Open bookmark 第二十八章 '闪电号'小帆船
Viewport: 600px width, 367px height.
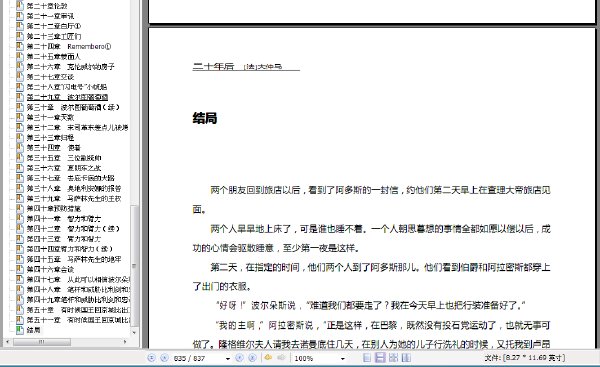[67, 87]
